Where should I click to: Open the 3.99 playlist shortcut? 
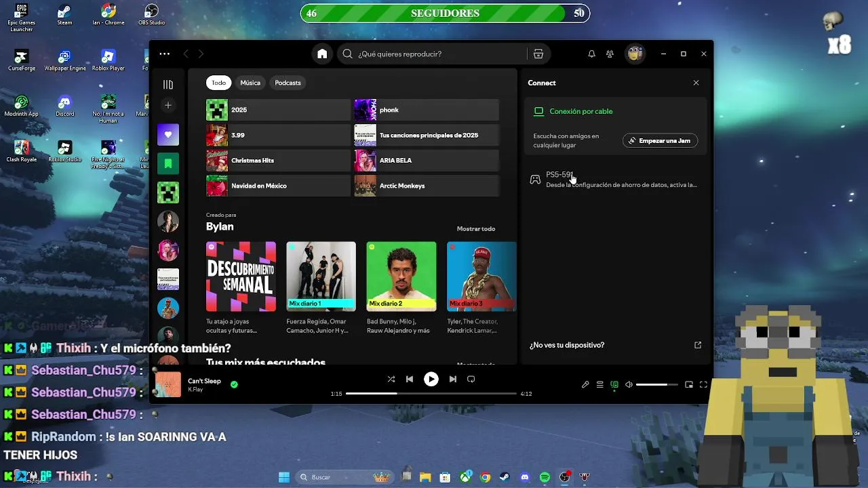click(278, 135)
